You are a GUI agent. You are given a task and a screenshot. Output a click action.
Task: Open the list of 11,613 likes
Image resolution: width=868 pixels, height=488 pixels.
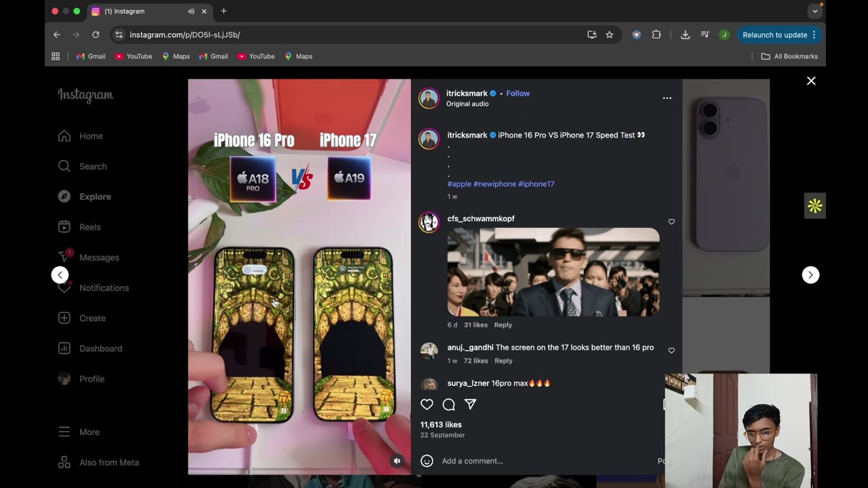[441, 425]
